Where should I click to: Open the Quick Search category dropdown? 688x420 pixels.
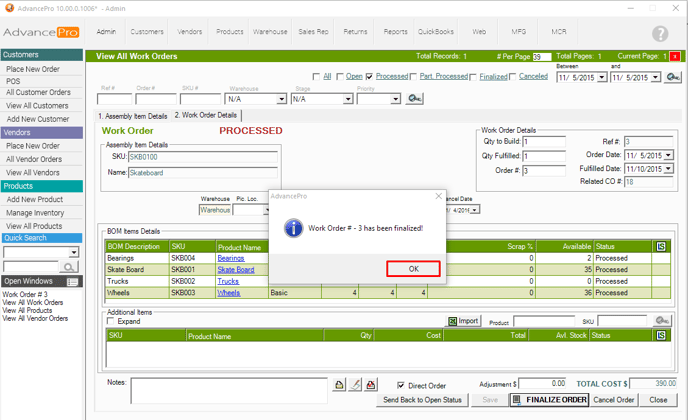pyautogui.click(x=76, y=252)
